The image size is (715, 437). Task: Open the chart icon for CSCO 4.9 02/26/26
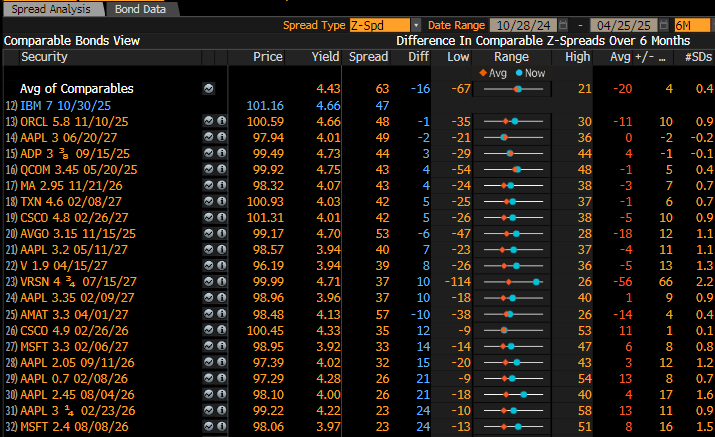pos(208,329)
